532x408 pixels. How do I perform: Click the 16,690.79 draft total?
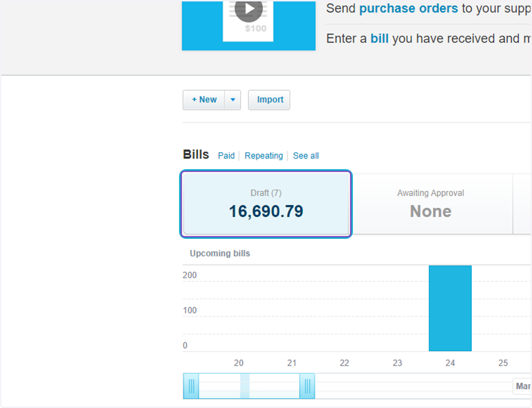(x=266, y=211)
